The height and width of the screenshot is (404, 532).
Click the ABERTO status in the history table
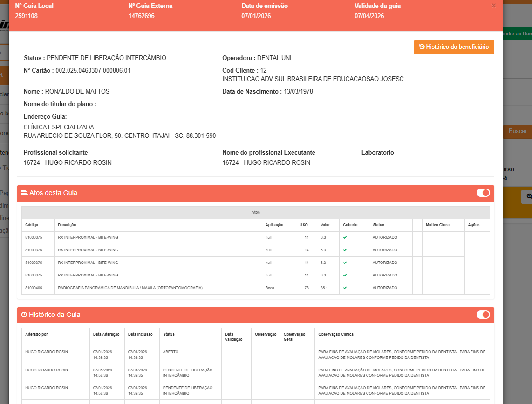coord(171,352)
